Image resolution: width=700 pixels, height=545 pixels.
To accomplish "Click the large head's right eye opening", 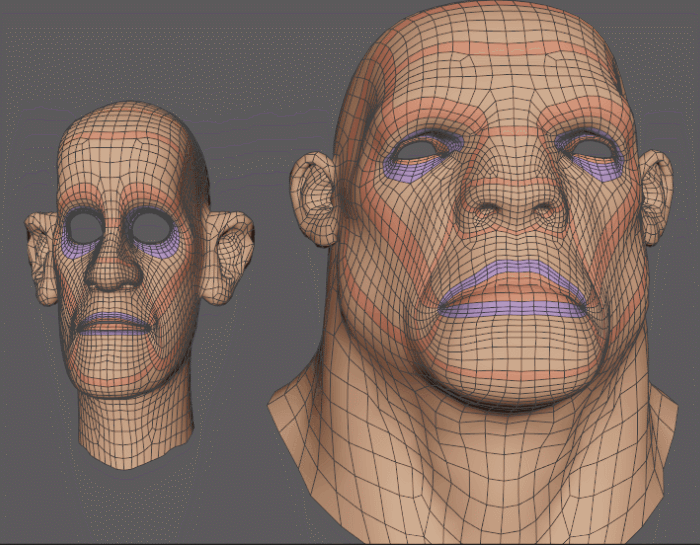I will coord(592,151).
